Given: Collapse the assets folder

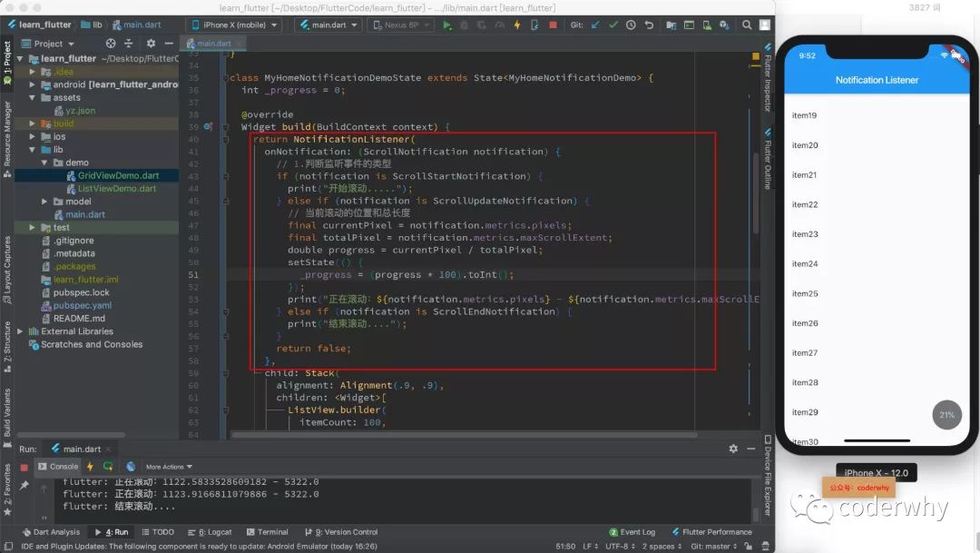Looking at the screenshot, I should [32, 97].
